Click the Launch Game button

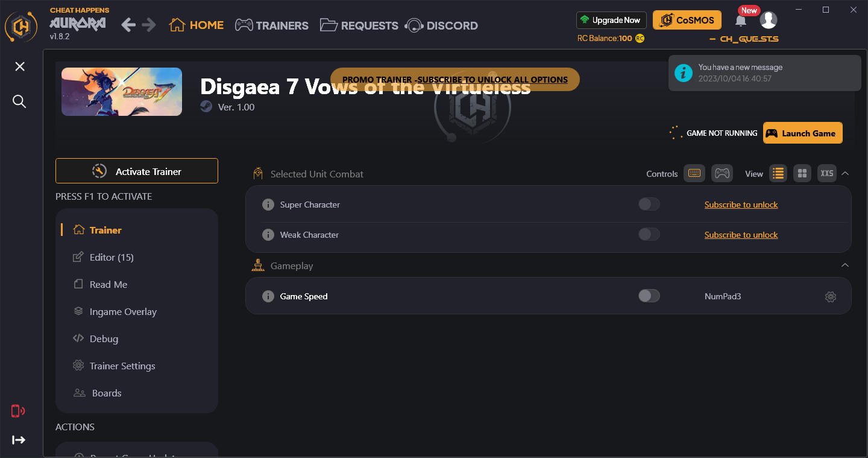point(802,133)
